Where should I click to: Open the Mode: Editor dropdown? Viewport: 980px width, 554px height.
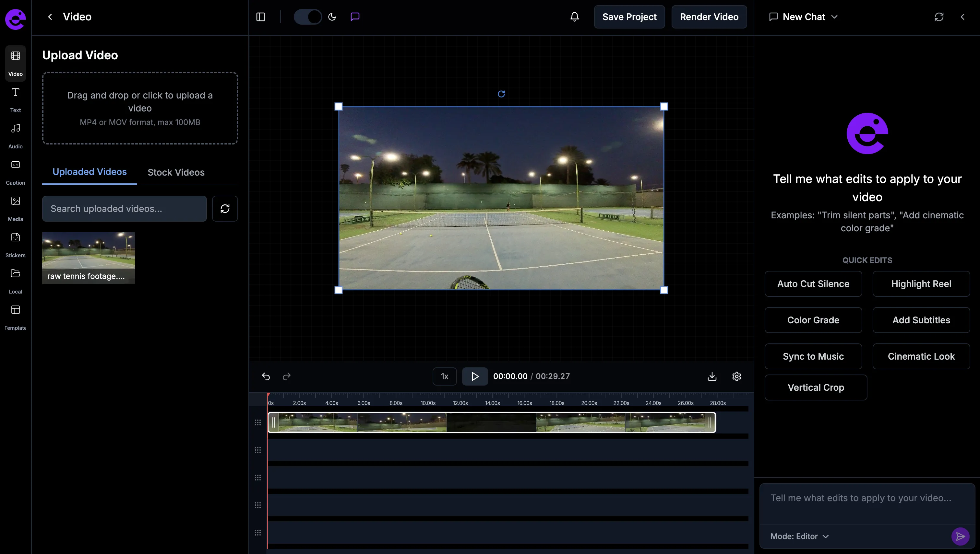[799, 536]
